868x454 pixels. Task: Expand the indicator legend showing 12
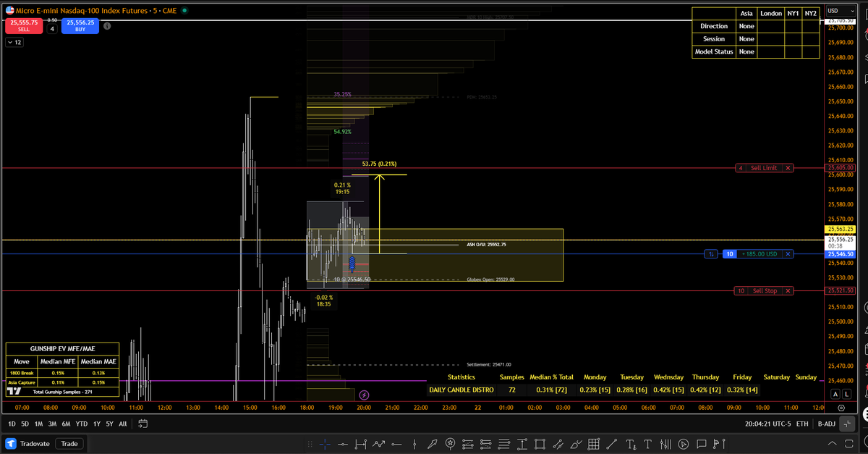14,43
